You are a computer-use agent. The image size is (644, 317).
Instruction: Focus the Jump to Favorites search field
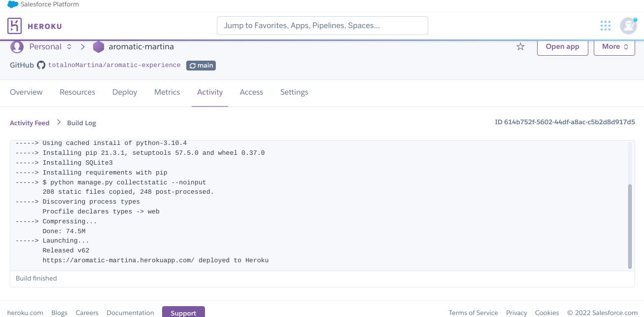[322, 26]
